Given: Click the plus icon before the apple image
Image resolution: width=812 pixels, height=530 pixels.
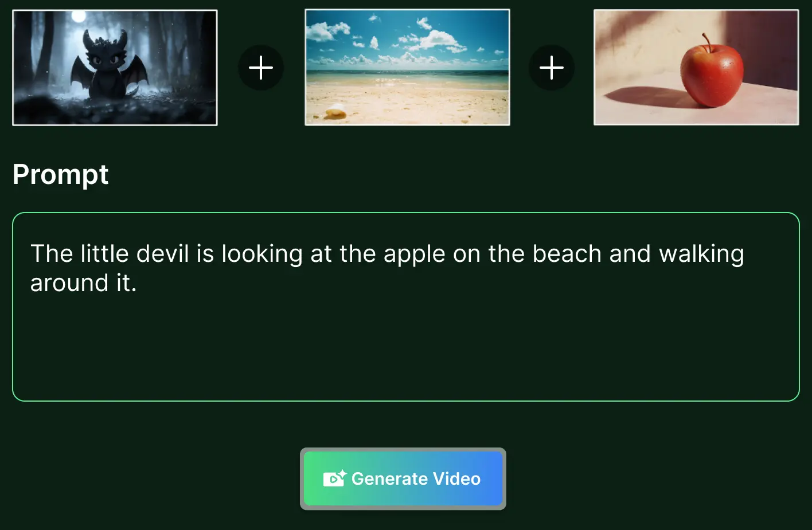Looking at the screenshot, I should click(x=552, y=68).
